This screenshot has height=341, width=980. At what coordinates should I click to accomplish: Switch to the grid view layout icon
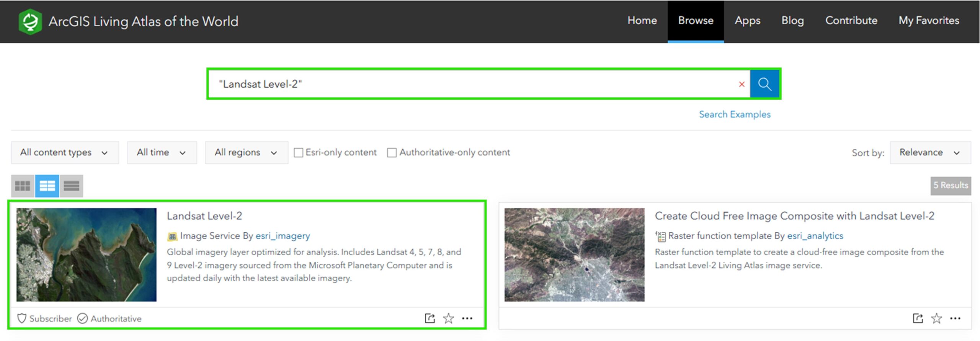[x=23, y=186]
